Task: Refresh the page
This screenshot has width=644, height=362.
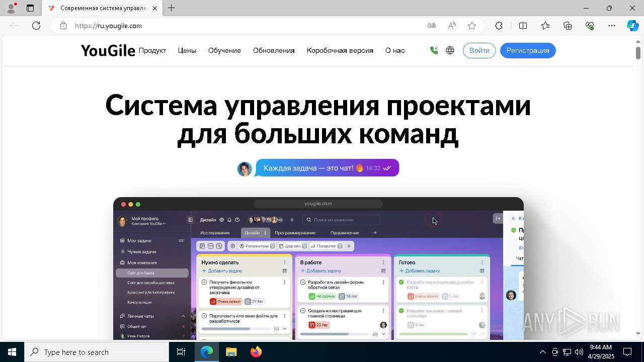Action: point(36,26)
